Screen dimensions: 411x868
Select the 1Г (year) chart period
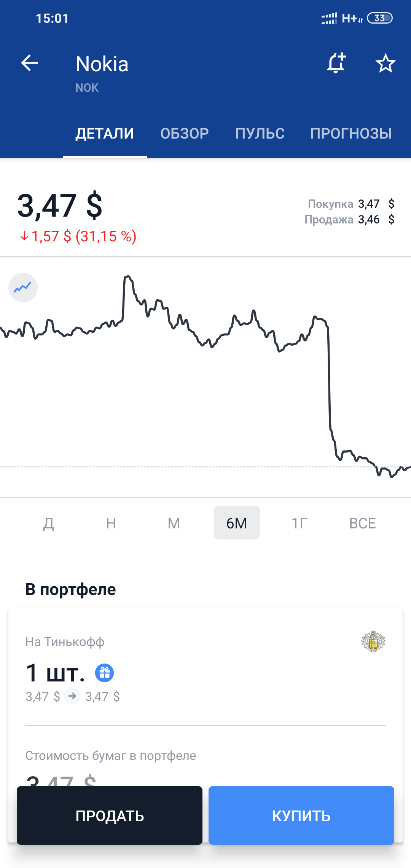[x=299, y=523]
